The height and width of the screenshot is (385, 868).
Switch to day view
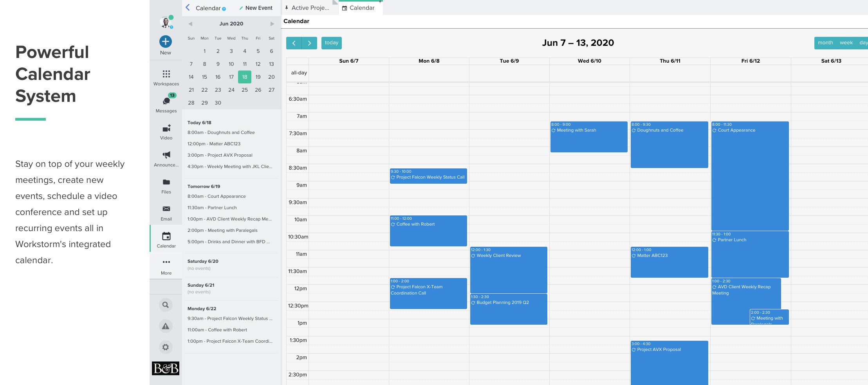pos(863,43)
